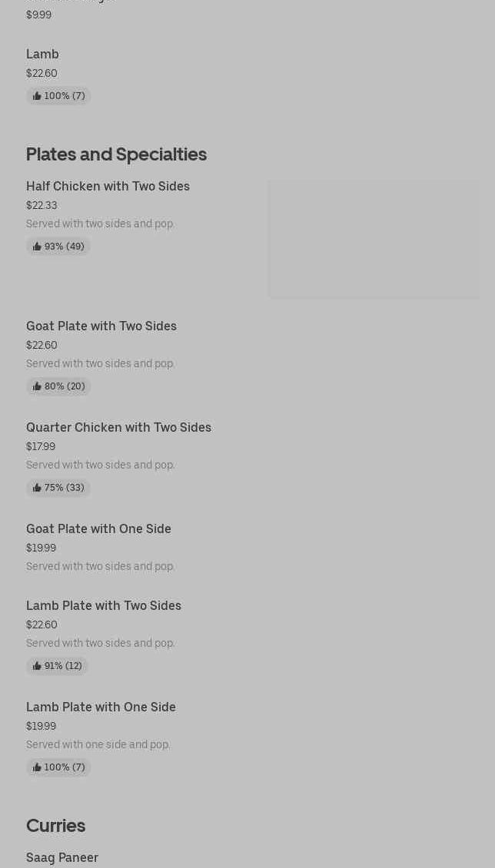This screenshot has height=868, width=495.
Task: Click the Plates and Specialties heading
Action: click(x=116, y=154)
